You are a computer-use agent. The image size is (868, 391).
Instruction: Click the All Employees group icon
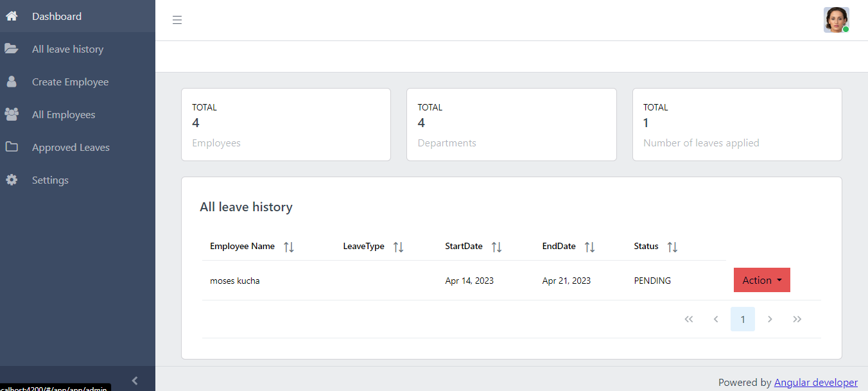click(x=12, y=114)
